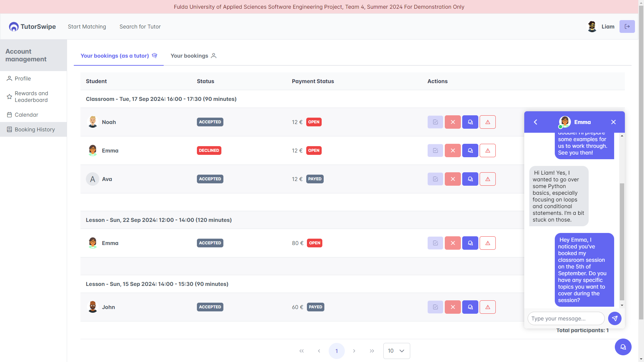Open chat with Noah via the chat icon
Viewport: 644px width, 362px height.
point(470,122)
